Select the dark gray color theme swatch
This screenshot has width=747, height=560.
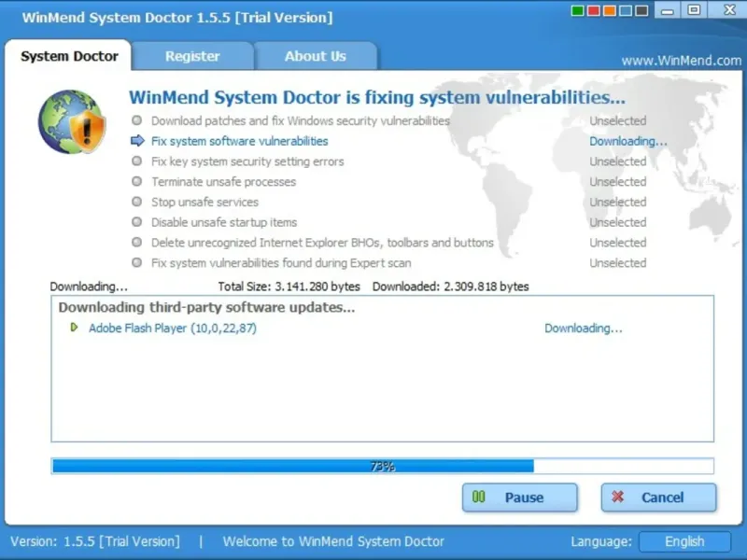(642, 10)
